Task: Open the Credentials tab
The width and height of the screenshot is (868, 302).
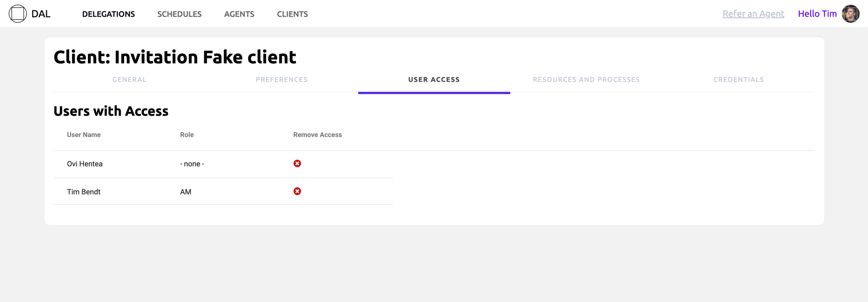Action: coord(739,80)
